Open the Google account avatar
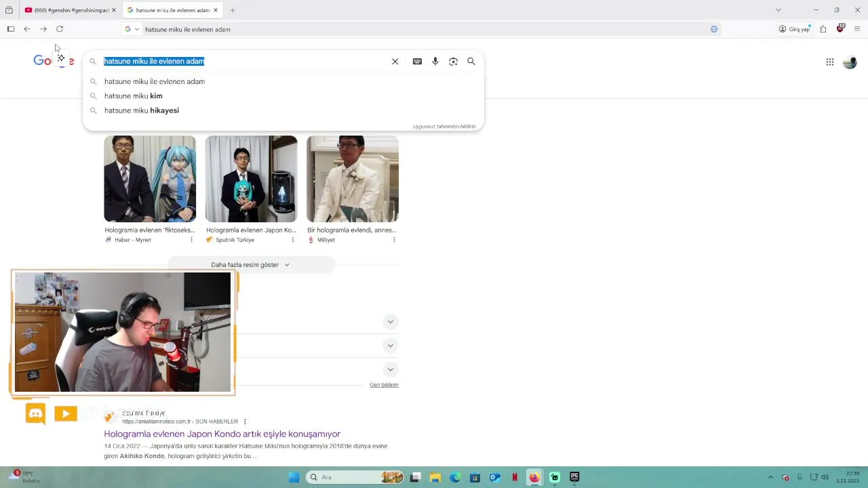This screenshot has width=868, height=488. [850, 62]
